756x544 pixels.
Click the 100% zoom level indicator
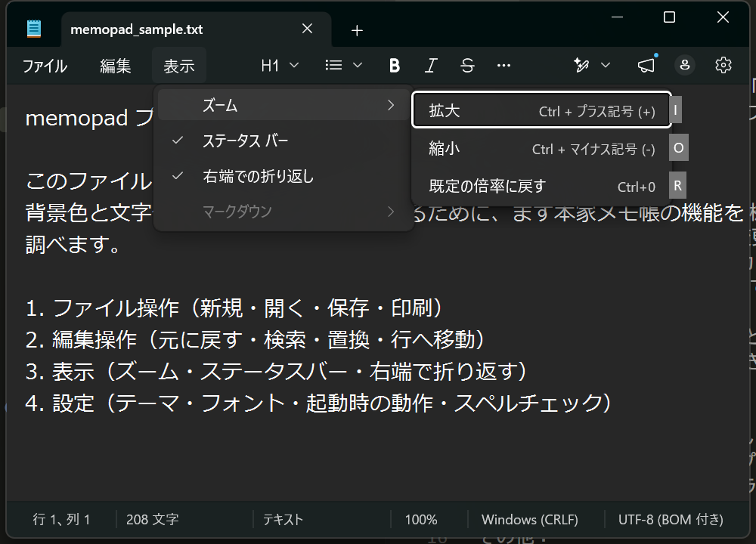(421, 519)
